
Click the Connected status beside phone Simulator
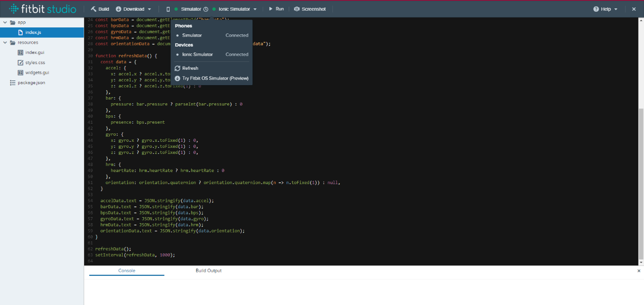pyautogui.click(x=237, y=35)
